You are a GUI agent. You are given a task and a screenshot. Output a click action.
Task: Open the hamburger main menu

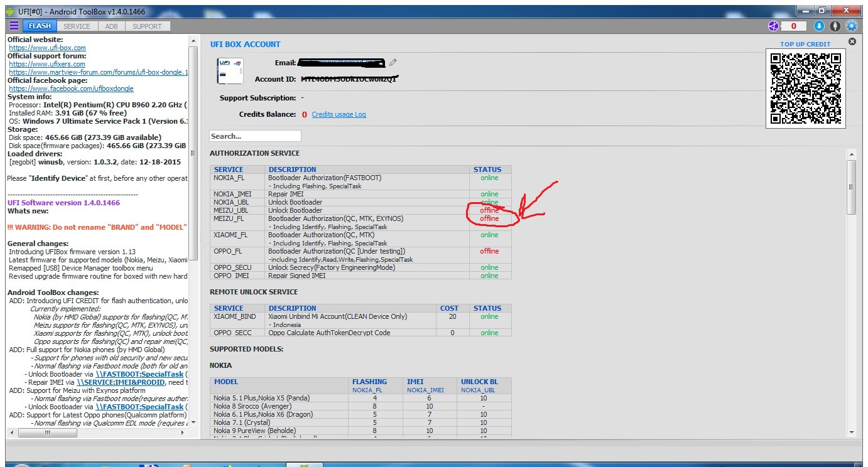coord(14,26)
